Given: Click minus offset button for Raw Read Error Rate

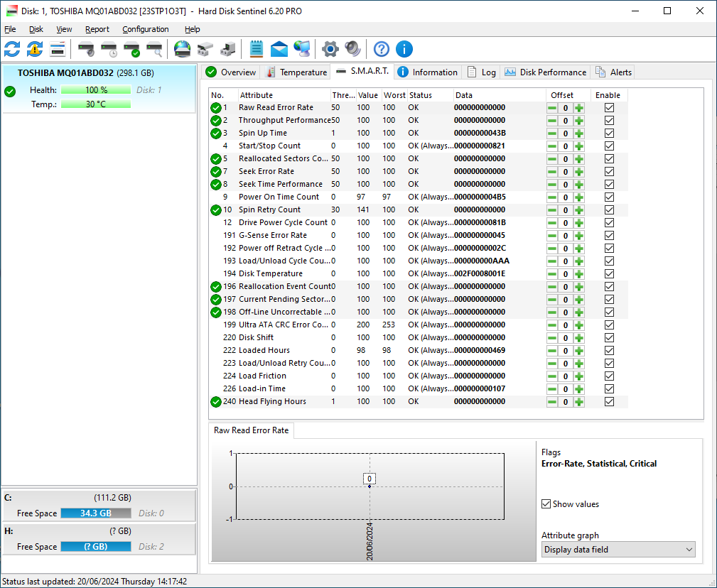Looking at the screenshot, I should pos(552,108).
